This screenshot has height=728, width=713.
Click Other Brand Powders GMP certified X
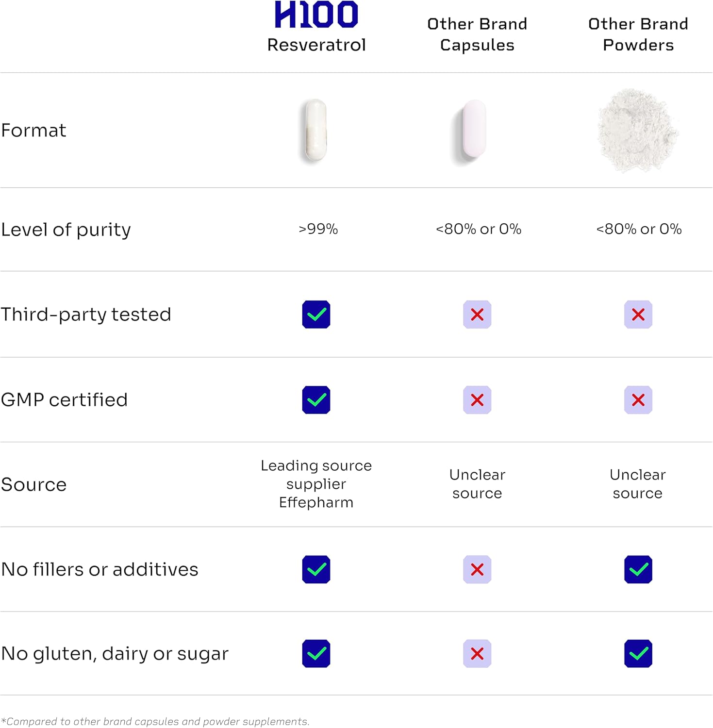(638, 400)
